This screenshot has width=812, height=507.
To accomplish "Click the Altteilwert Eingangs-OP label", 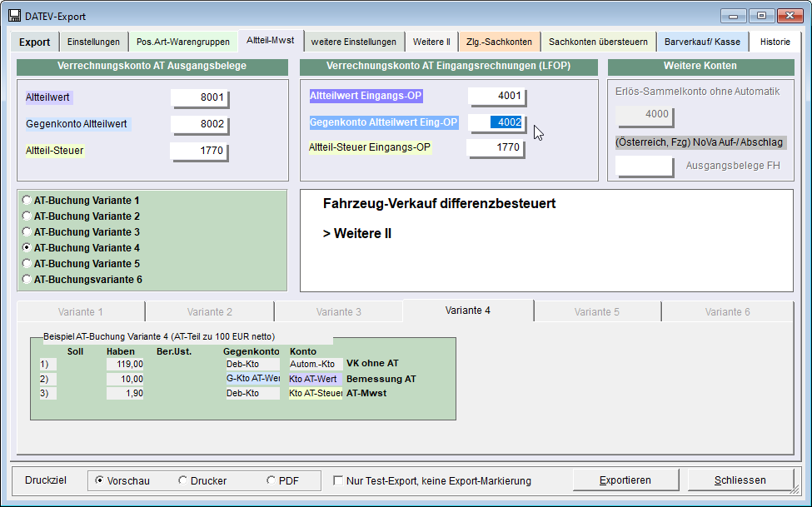I will (x=366, y=96).
